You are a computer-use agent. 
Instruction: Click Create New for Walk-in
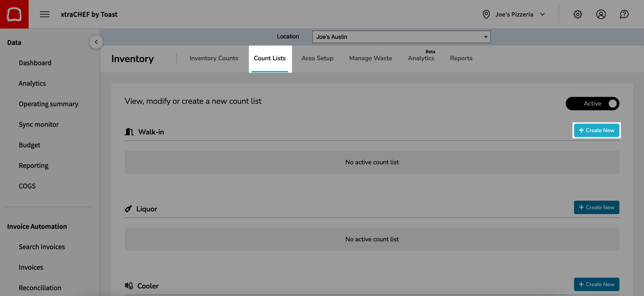[x=597, y=130]
